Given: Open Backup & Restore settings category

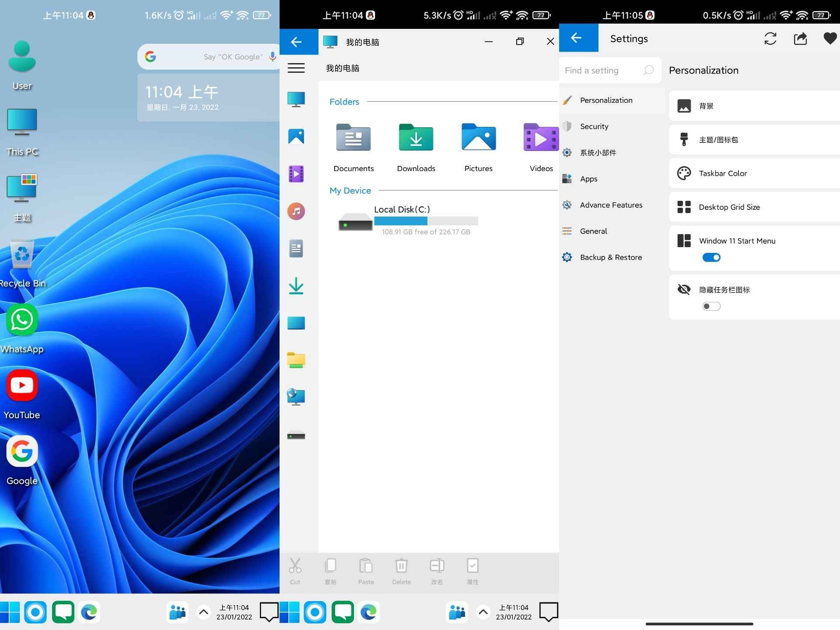Looking at the screenshot, I should click(611, 257).
